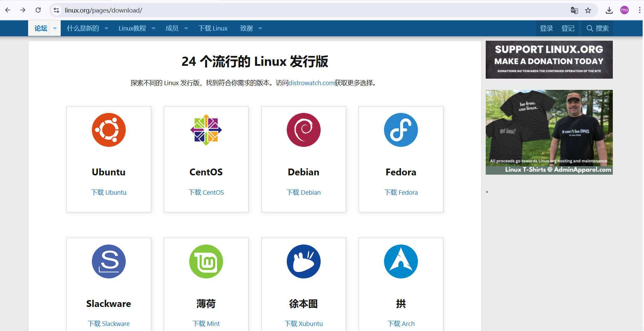
Task: Bookmark this page with the star icon
Action: pyautogui.click(x=588, y=10)
